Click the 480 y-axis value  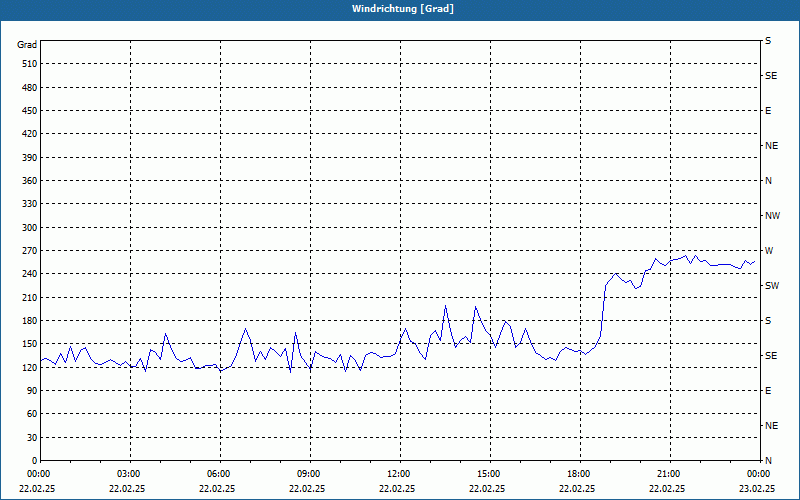click(30, 88)
